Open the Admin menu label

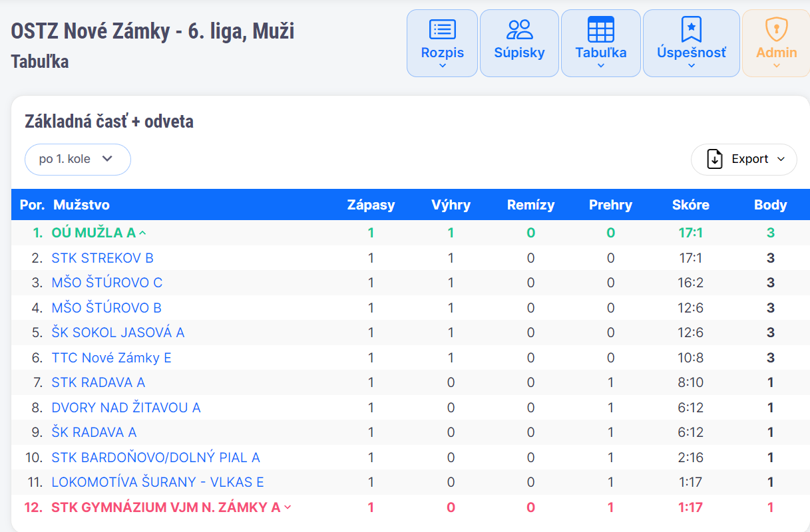coord(777,53)
